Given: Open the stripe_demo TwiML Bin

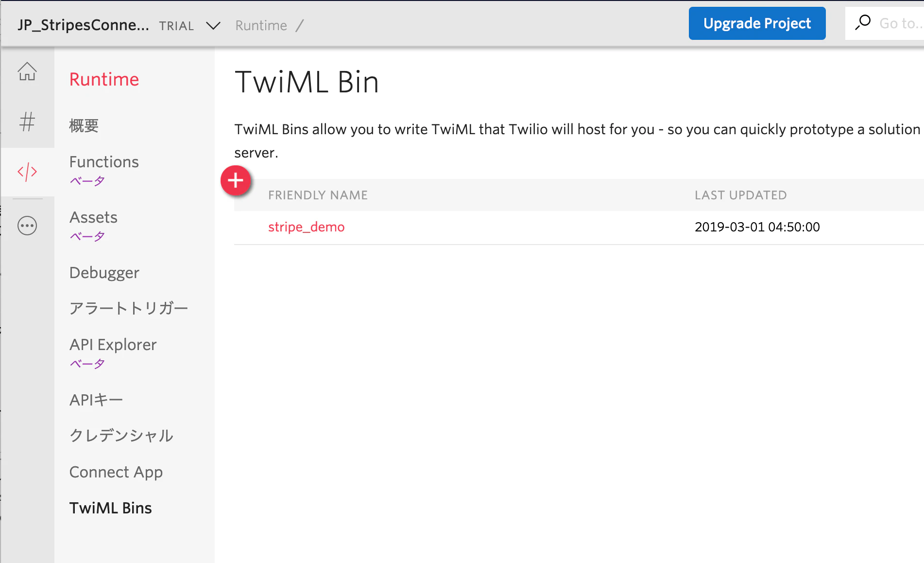Looking at the screenshot, I should pyautogui.click(x=306, y=227).
